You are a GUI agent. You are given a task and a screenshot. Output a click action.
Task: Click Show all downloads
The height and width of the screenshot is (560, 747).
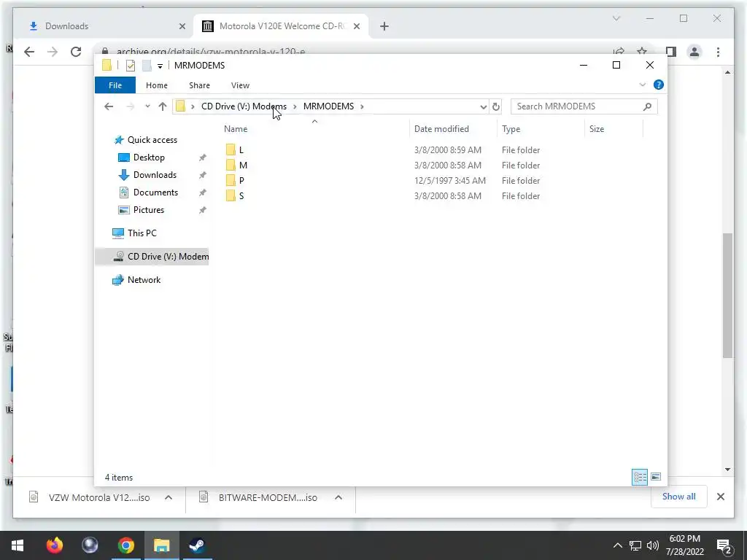coord(678,497)
